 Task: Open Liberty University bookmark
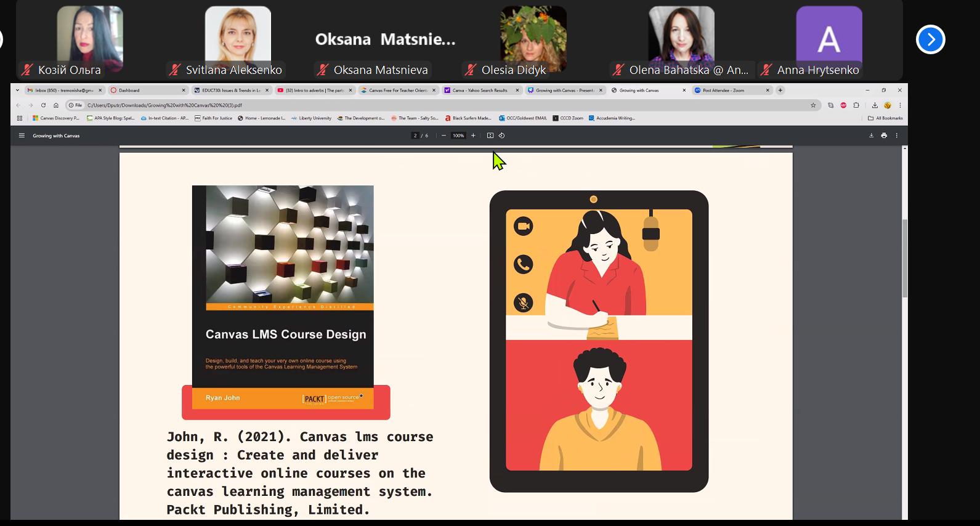[312, 118]
